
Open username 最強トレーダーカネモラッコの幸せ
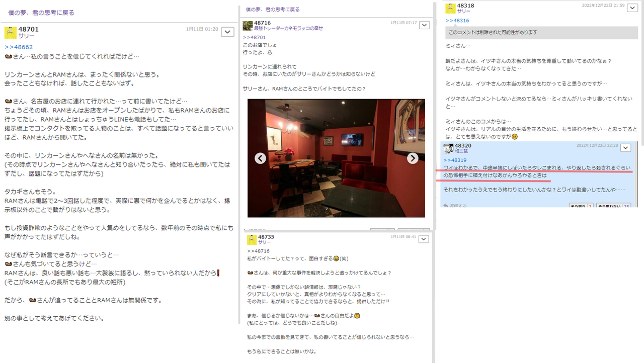tap(288, 28)
